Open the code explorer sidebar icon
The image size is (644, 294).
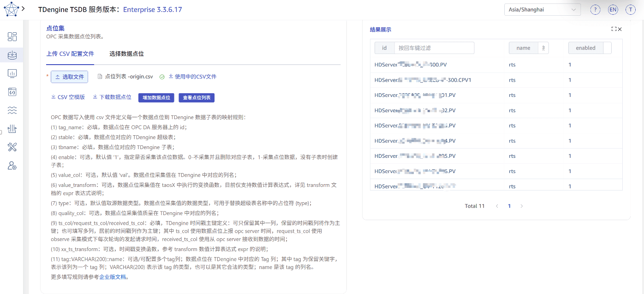[12, 92]
